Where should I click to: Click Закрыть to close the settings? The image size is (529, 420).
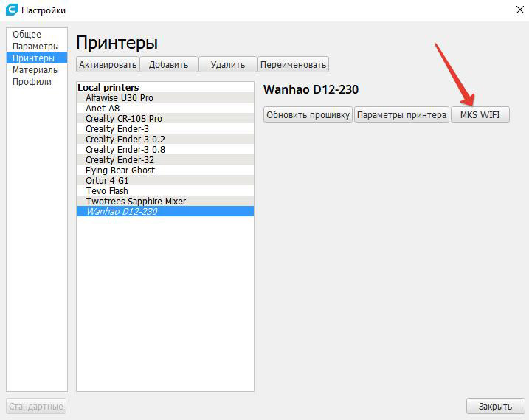point(495,406)
